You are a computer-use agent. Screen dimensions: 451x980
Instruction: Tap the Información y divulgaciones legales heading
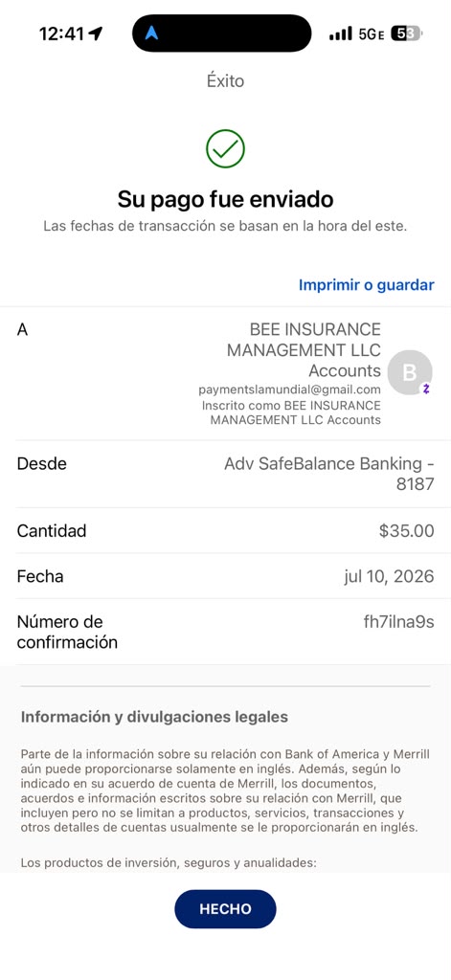coord(154,717)
